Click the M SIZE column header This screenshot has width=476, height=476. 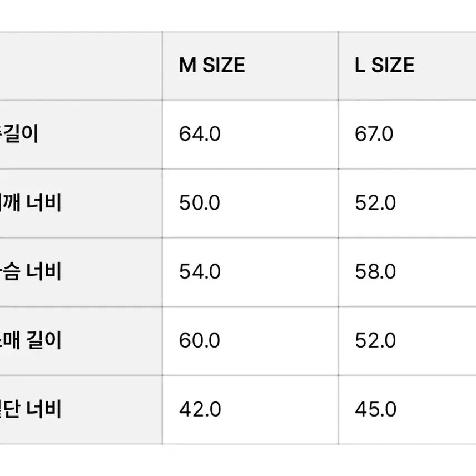tap(211, 66)
